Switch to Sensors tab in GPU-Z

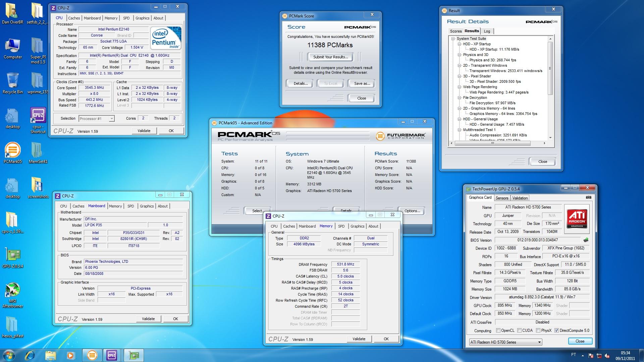(x=502, y=198)
